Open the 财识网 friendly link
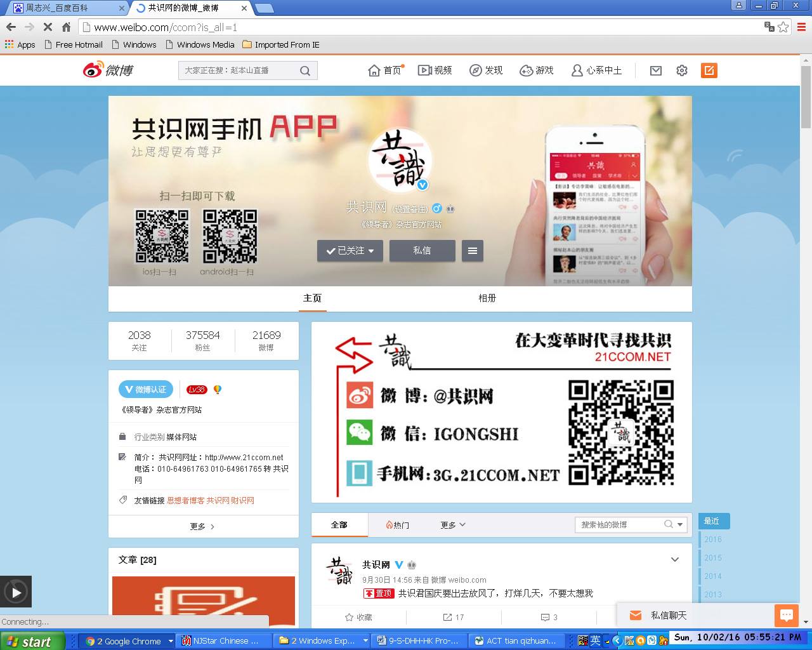Viewport: 812px width, 650px height. coord(242,500)
